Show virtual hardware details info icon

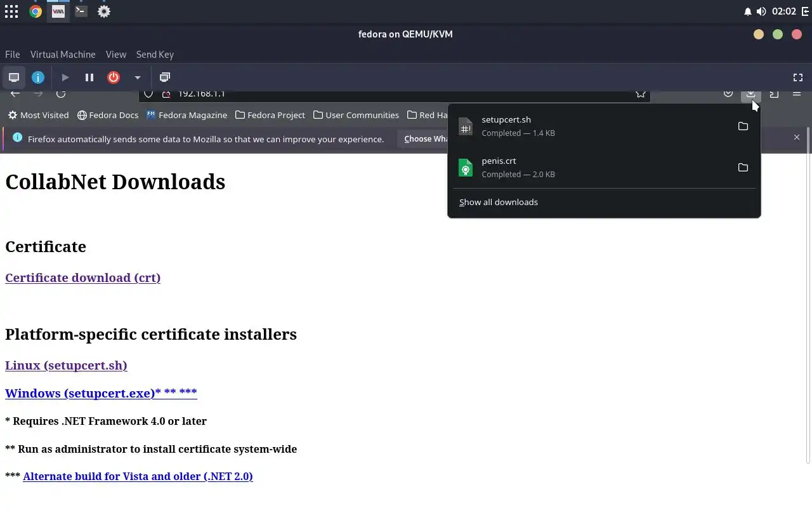click(38, 77)
